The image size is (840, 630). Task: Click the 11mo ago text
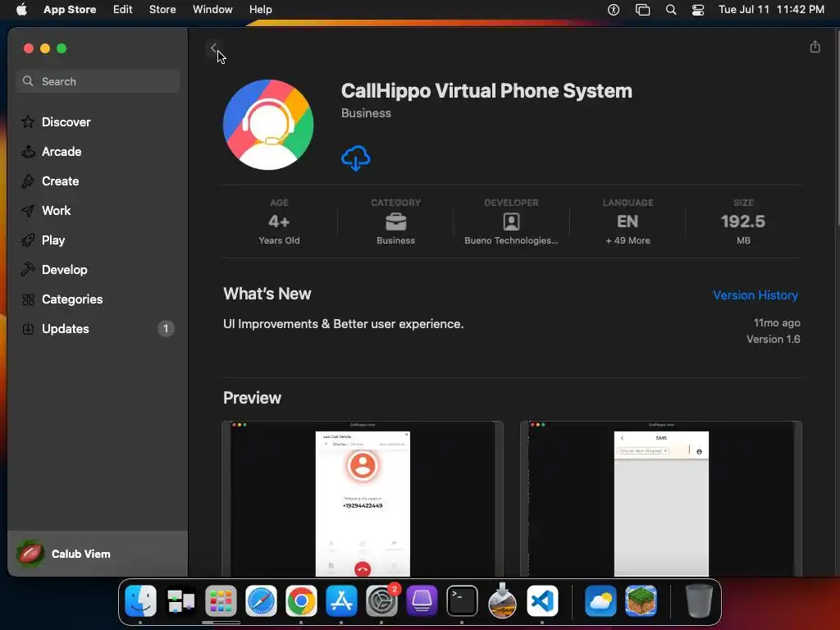777,322
